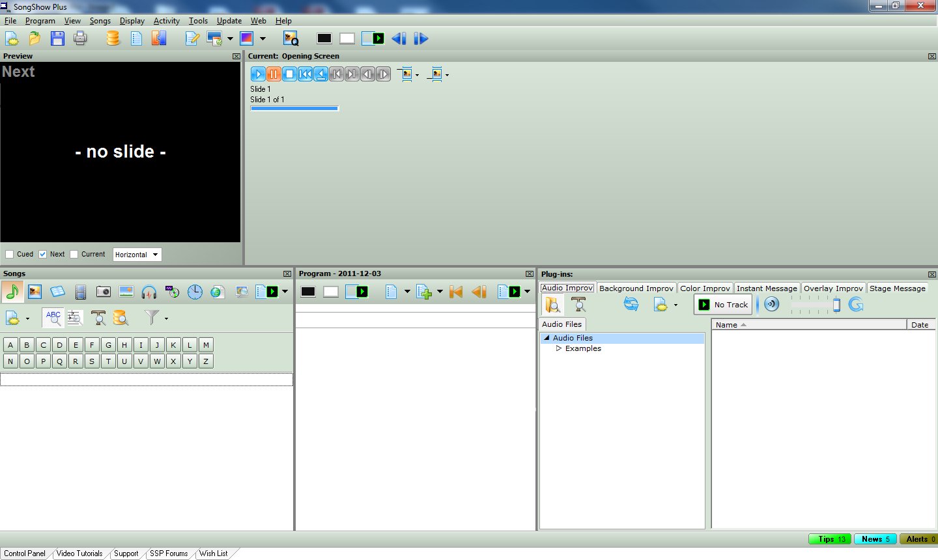Jump to first program item orange arrow
This screenshot has height=560, width=938.
click(456, 292)
